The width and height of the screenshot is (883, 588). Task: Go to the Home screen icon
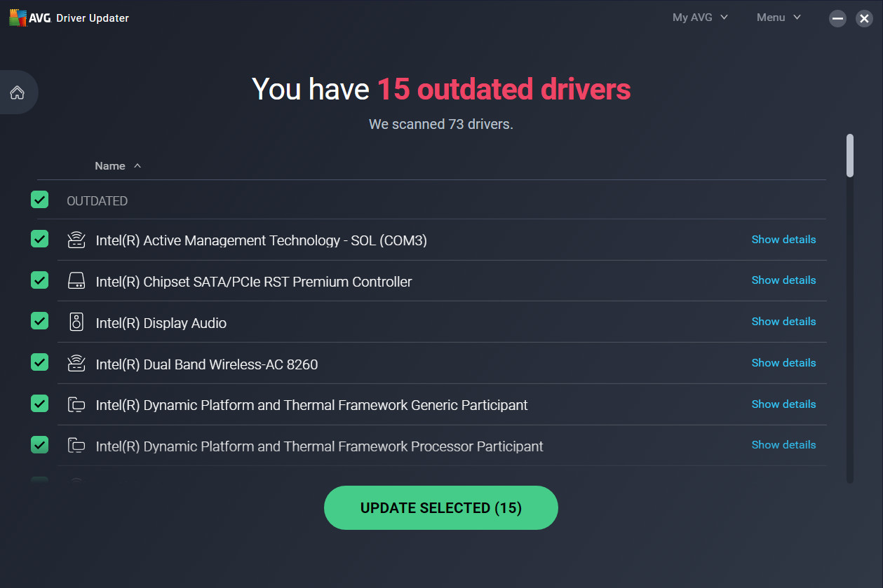click(17, 93)
